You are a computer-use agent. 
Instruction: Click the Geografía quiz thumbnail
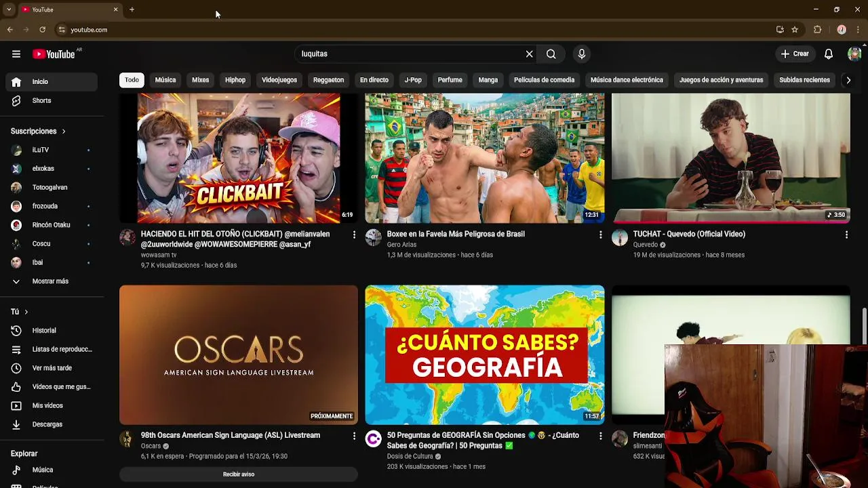(x=485, y=355)
